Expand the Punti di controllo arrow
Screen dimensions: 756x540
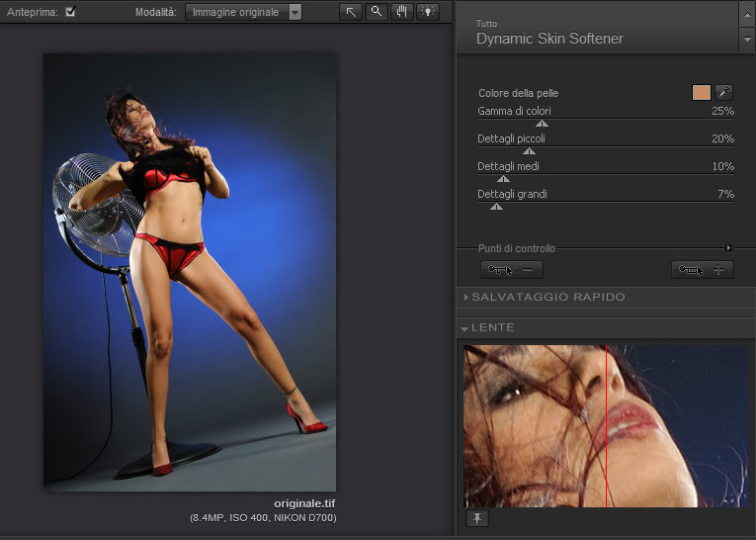click(728, 248)
